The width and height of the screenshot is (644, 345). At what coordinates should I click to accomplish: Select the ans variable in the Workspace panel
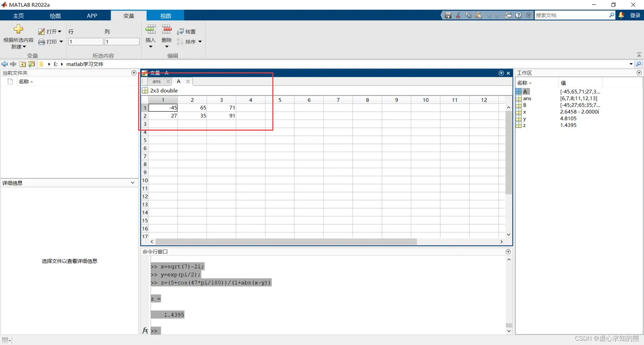(x=527, y=98)
